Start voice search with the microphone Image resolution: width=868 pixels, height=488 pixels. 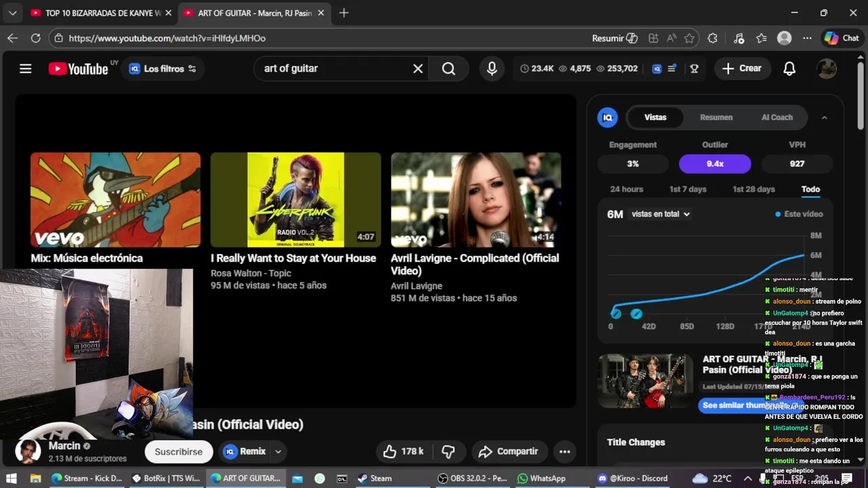tap(492, 68)
